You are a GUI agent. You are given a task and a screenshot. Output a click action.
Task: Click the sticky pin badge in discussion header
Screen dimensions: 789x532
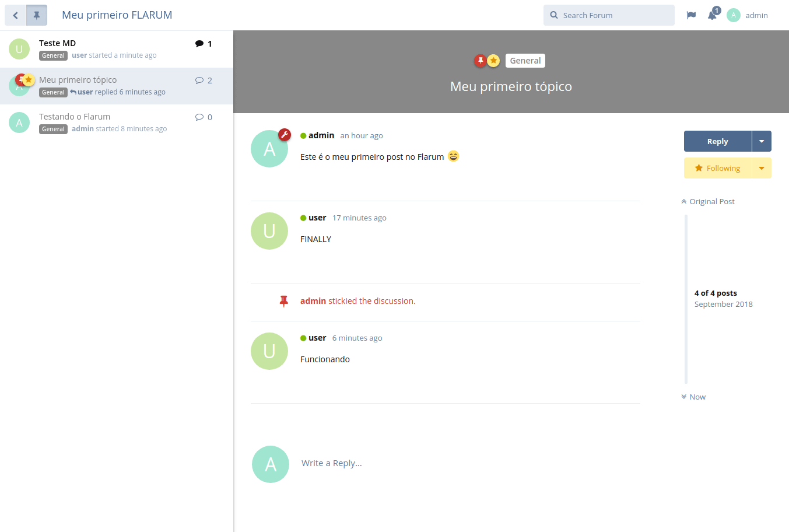tap(481, 61)
